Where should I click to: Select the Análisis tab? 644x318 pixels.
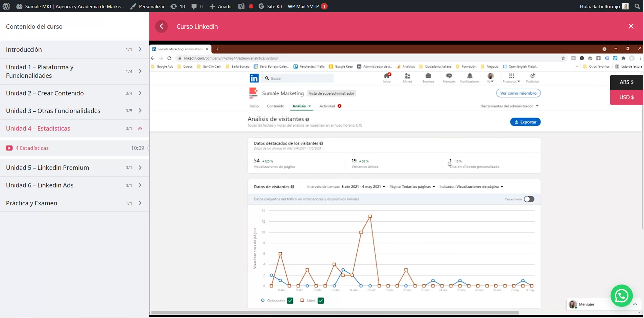tap(301, 106)
